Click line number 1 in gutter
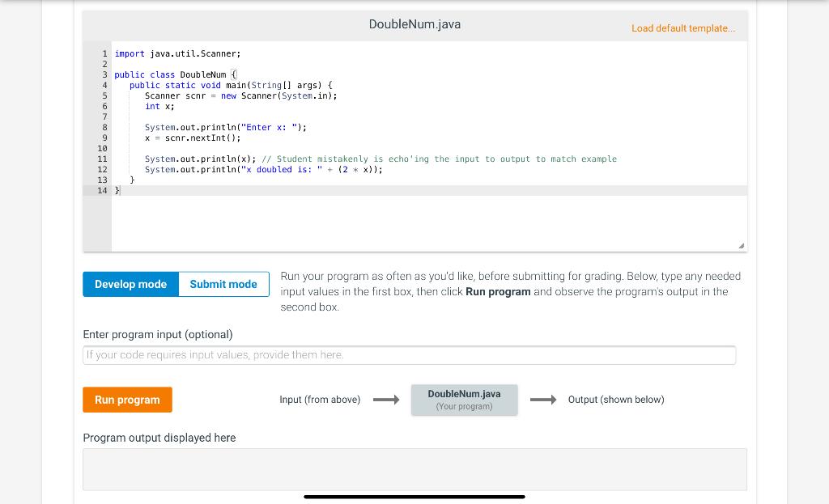 pyautogui.click(x=104, y=54)
